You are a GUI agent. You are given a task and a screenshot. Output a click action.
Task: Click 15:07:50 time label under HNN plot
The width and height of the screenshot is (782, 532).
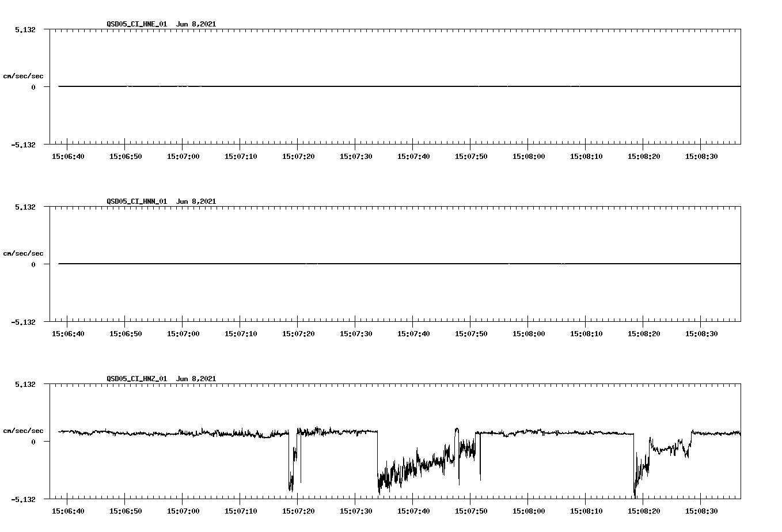tap(471, 334)
